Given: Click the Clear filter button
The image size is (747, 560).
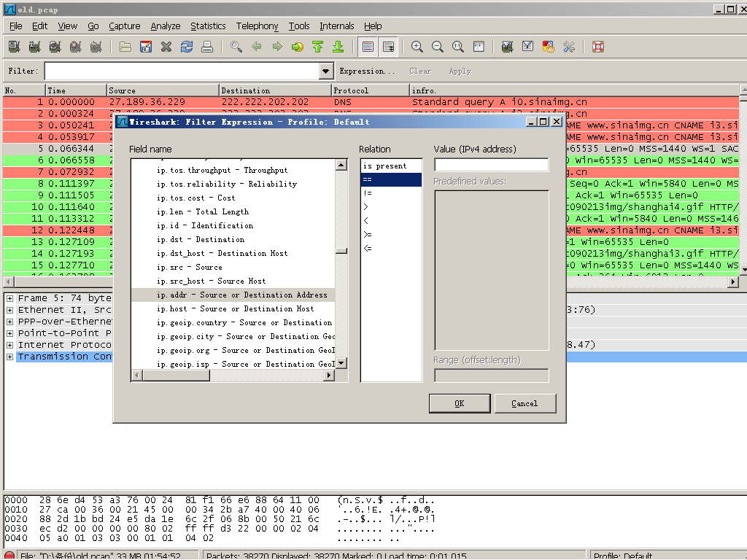Looking at the screenshot, I should [x=420, y=71].
